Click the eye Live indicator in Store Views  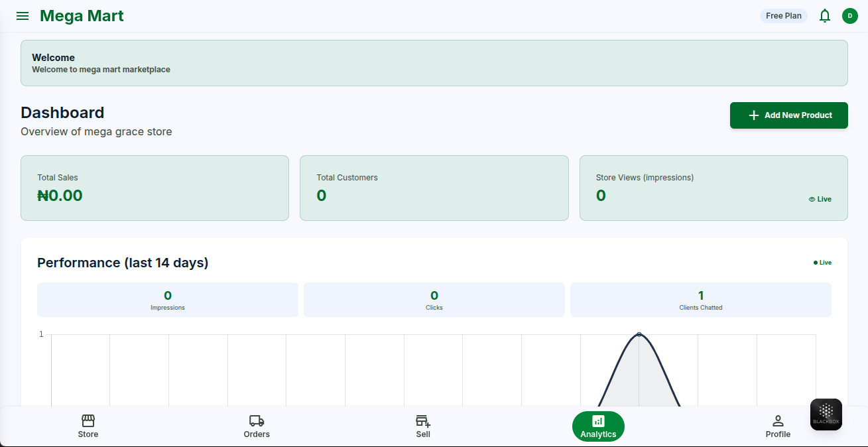[820, 199]
